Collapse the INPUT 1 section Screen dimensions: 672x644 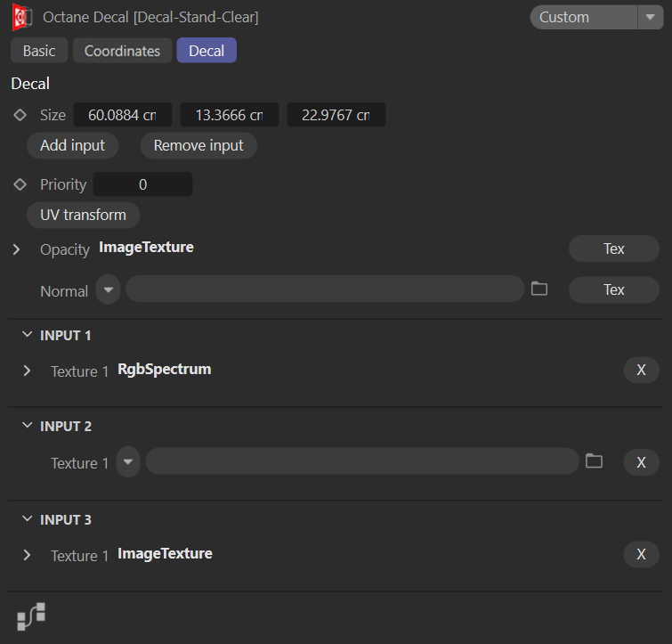[x=26, y=336]
